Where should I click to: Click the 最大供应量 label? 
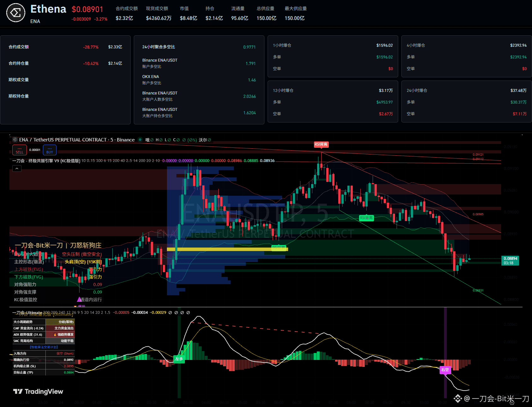pyautogui.click(x=296, y=9)
